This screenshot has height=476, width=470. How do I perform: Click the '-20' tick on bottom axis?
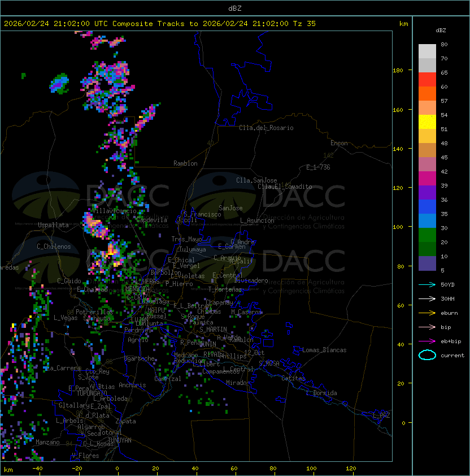(77, 469)
